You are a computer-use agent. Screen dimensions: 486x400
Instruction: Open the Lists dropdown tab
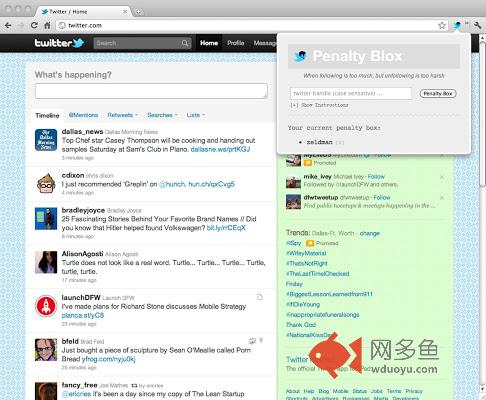click(196, 115)
